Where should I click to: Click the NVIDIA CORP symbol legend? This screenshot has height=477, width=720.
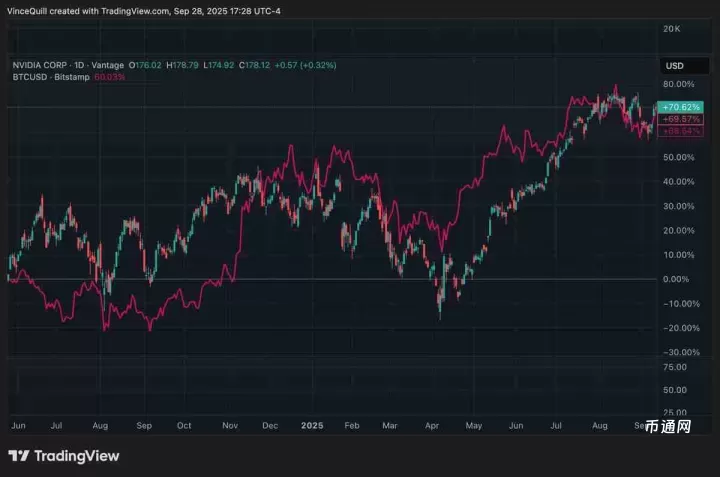50,65
